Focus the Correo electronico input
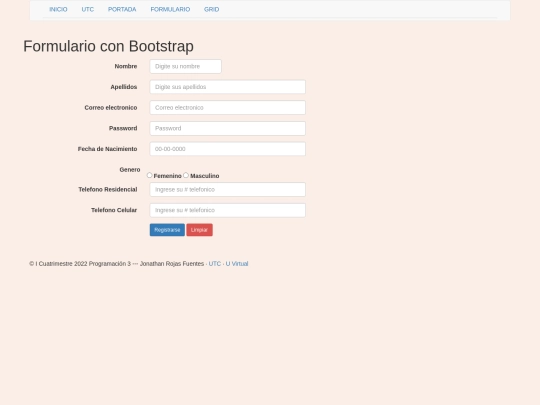This screenshot has width=540, height=405. (227, 107)
